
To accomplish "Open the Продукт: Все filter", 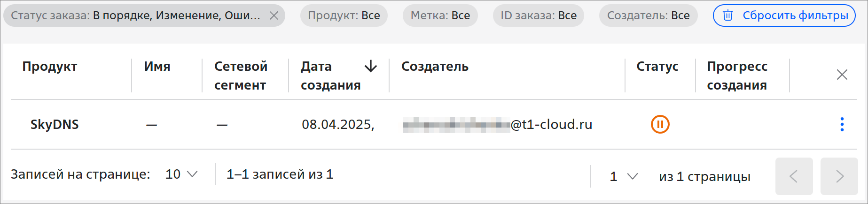I will 344,15.
